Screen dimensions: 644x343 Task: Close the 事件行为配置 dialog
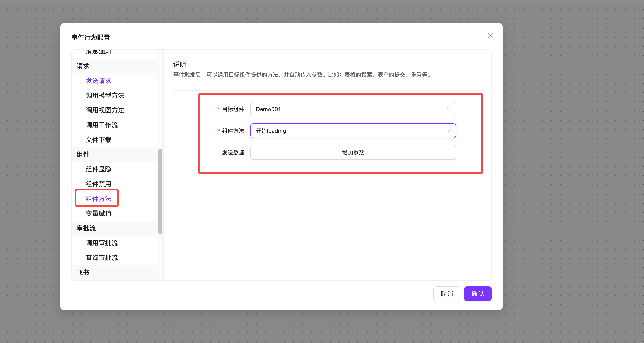[x=490, y=35]
